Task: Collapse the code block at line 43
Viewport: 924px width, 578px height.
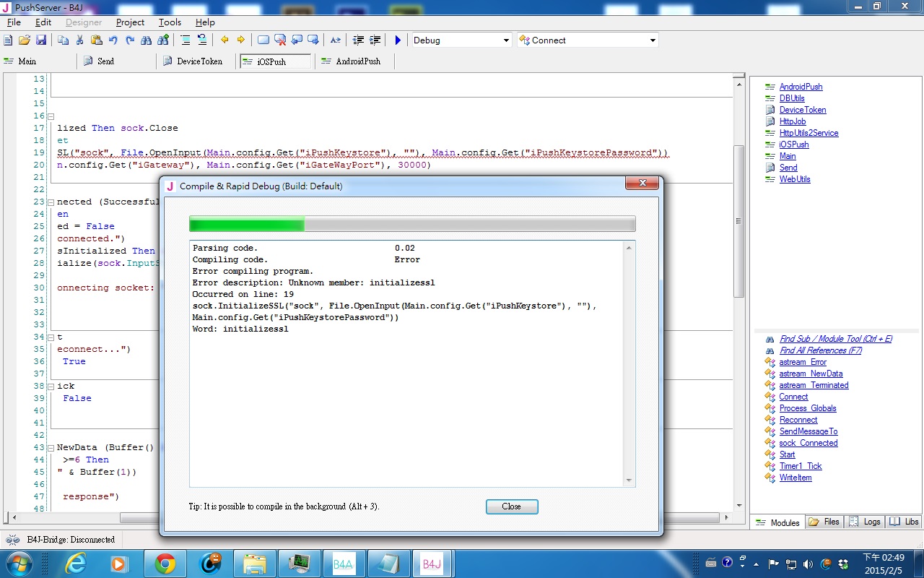Action: [x=51, y=448]
